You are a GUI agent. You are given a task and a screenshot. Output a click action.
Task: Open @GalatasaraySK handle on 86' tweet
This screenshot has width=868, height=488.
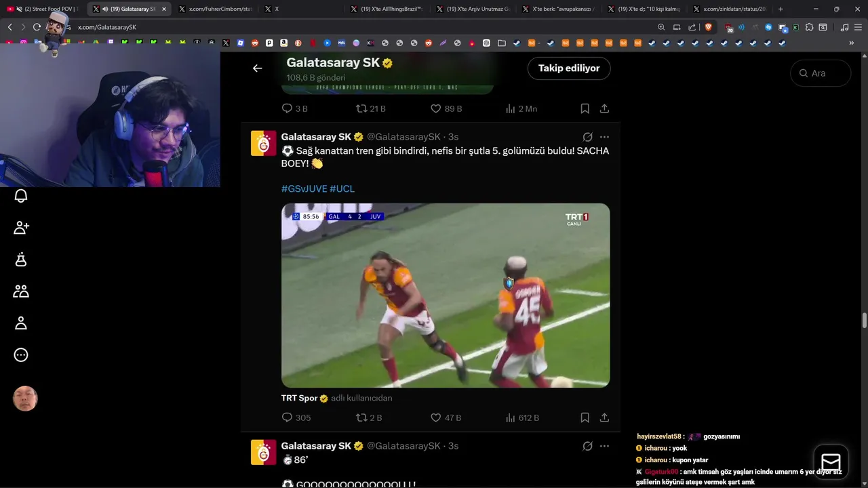[x=403, y=446]
